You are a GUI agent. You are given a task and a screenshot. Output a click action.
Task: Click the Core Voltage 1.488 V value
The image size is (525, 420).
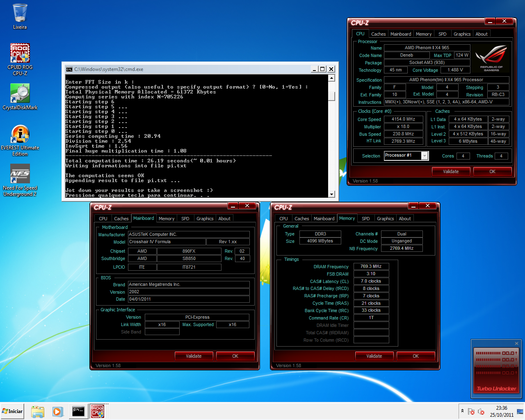tap(455, 70)
